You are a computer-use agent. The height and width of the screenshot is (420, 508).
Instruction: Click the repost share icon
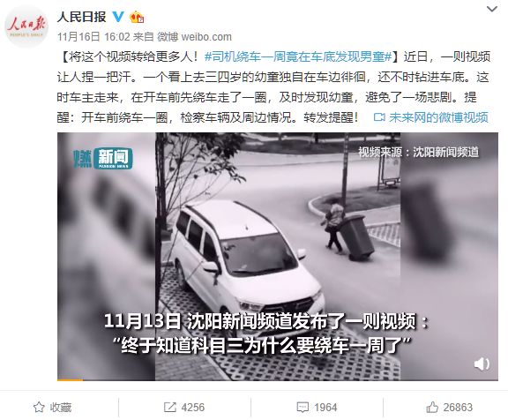click(170, 407)
